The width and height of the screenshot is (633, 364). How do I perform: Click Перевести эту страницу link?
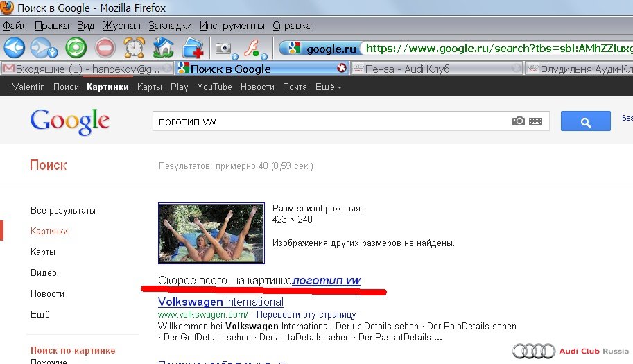pyautogui.click(x=306, y=314)
